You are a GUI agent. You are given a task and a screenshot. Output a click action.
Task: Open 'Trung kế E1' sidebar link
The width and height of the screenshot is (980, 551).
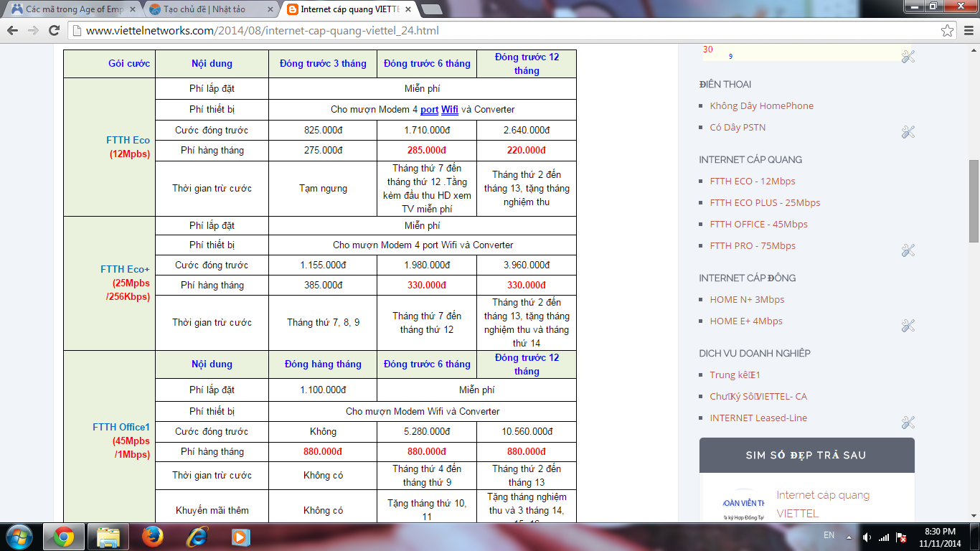pos(735,375)
